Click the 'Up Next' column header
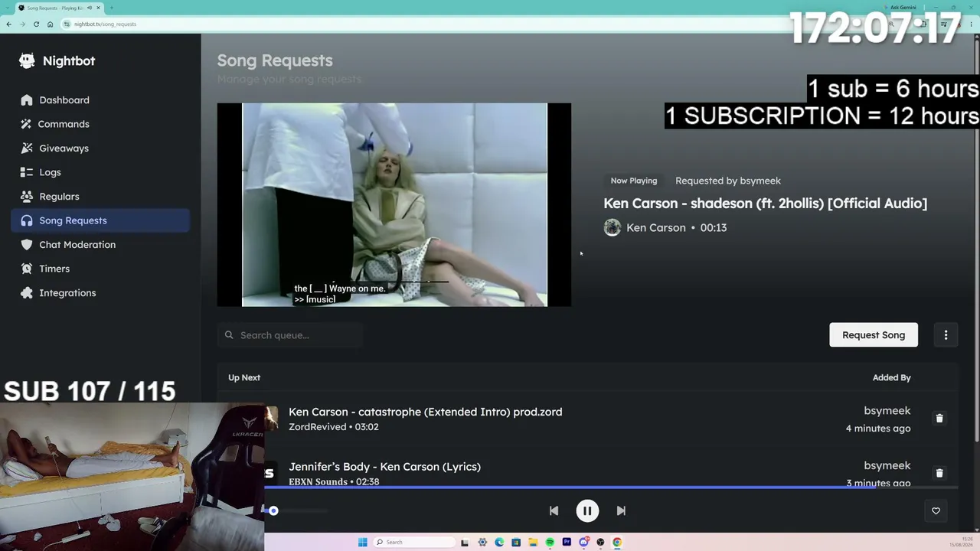The width and height of the screenshot is (980, 551). (244, 377)
